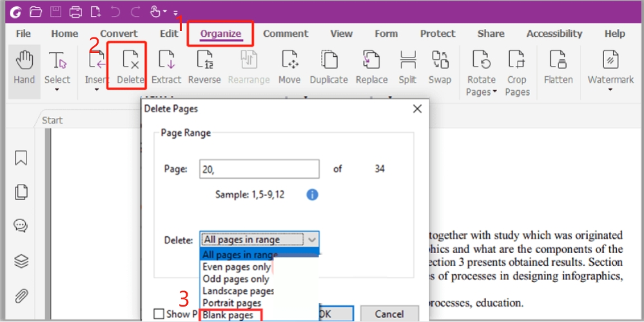Click the blue info icon near Sample
This screenshot has height=322, width=644.
tap(312, 194)
